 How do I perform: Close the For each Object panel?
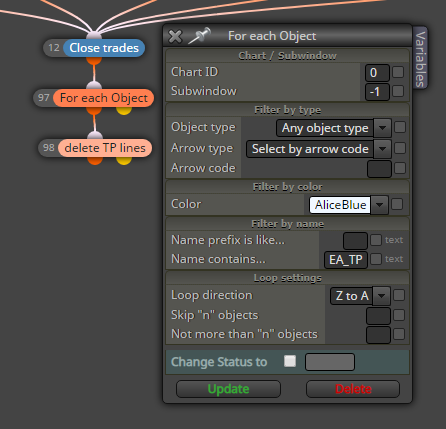pos(175,37)
